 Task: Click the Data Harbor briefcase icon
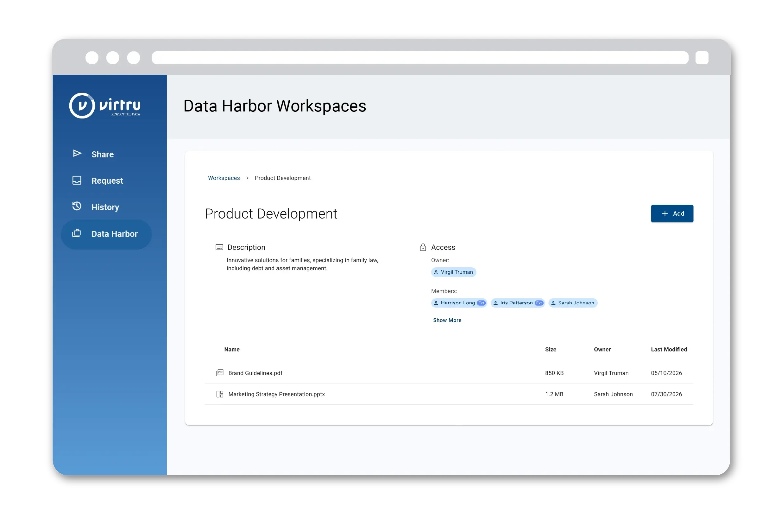coord(77,233)
